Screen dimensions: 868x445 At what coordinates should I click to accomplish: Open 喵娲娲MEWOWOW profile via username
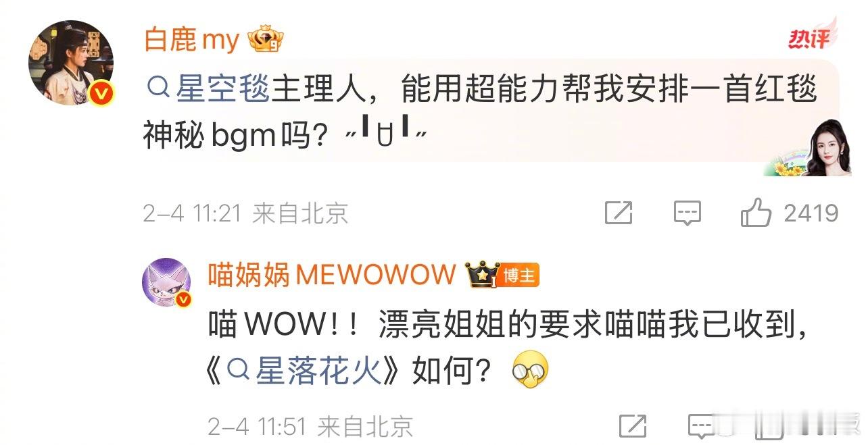point(331,275)
